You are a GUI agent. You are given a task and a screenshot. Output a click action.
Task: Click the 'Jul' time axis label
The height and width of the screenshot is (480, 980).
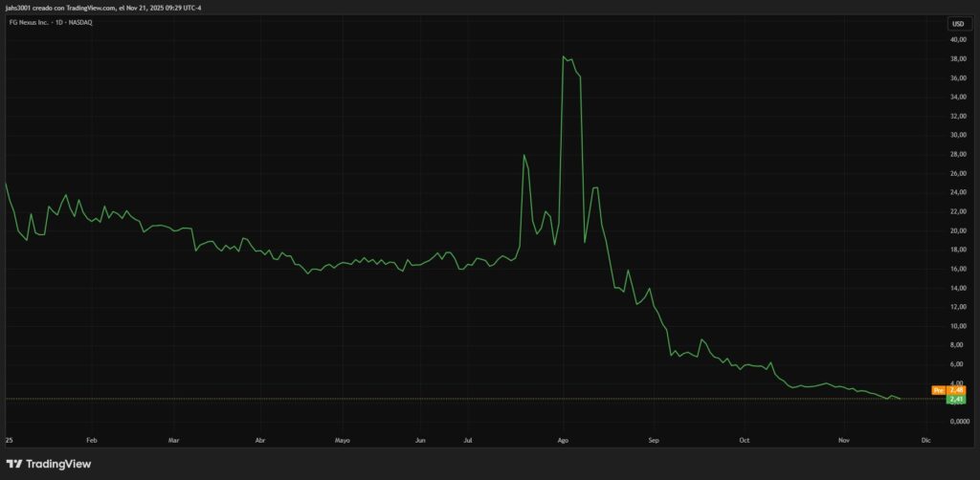pos(467,440)
